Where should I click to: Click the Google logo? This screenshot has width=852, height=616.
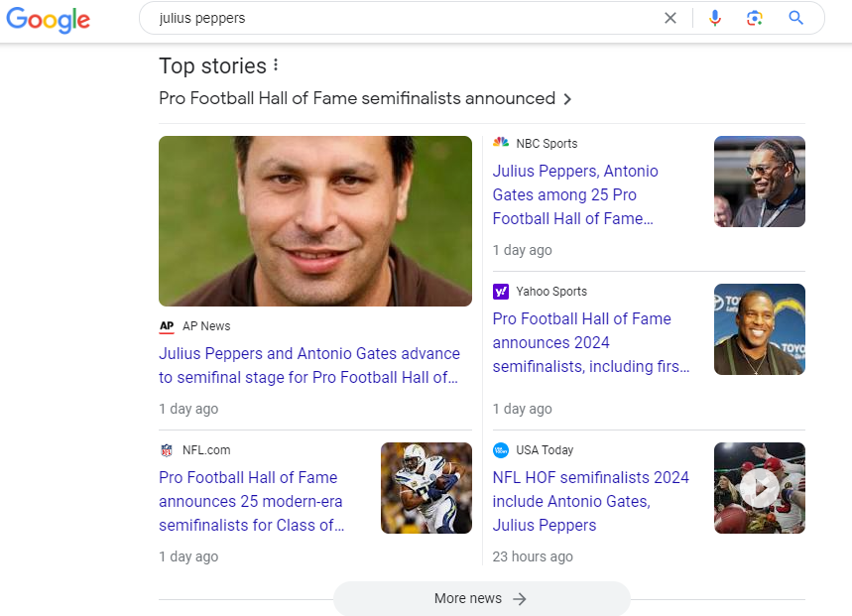[48, 19]
